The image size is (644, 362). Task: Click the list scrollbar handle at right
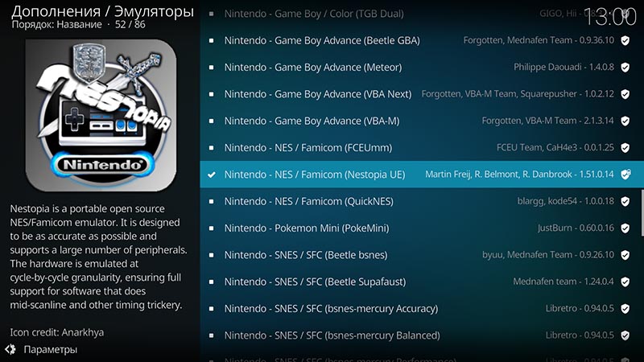[x=642, y=212]
